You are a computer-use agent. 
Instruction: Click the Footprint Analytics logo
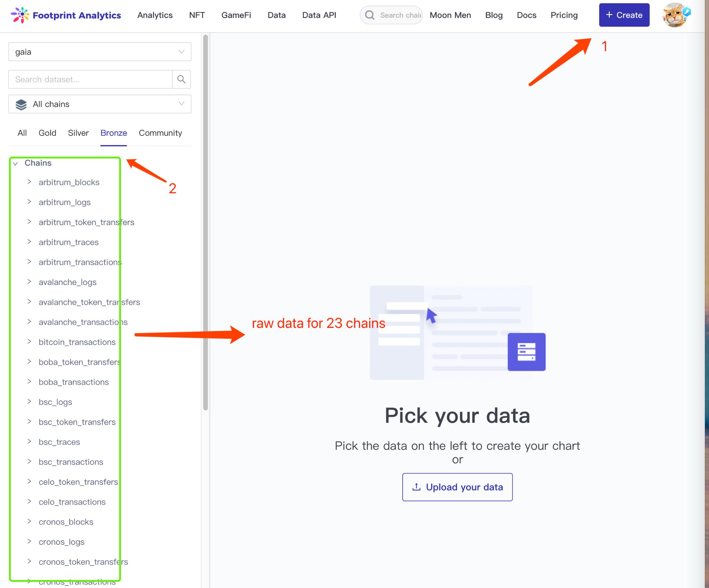click(x=66, y=15)
